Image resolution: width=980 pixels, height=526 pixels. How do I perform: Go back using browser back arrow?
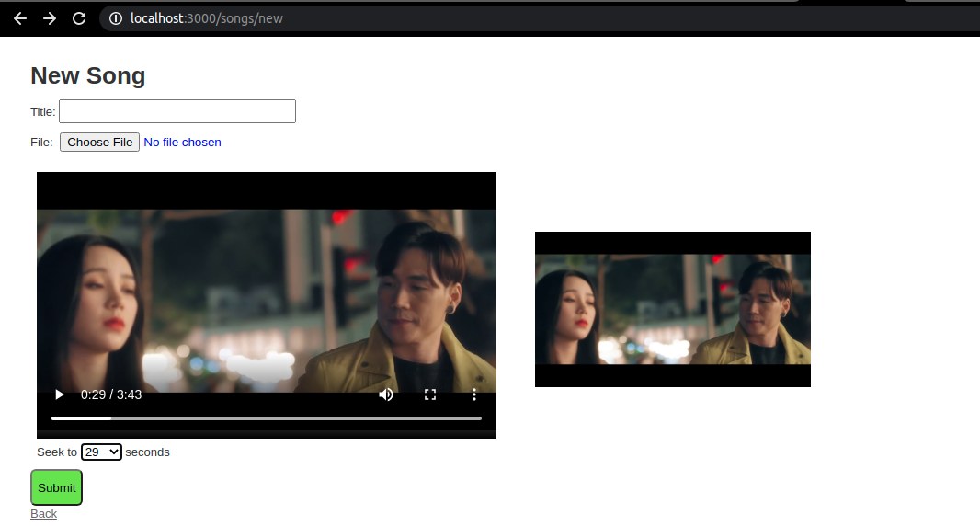[x=20, y=18]
